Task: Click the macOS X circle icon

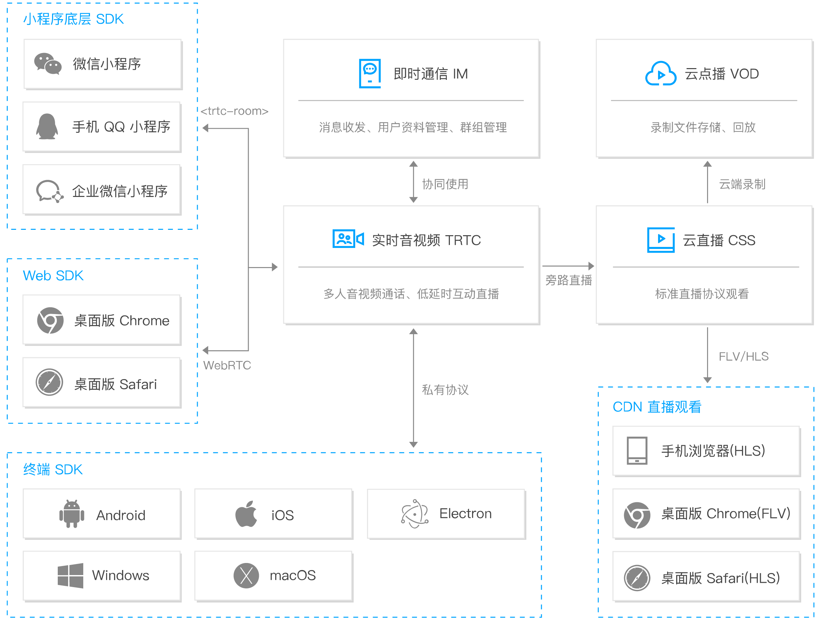Action: (246, 576)
